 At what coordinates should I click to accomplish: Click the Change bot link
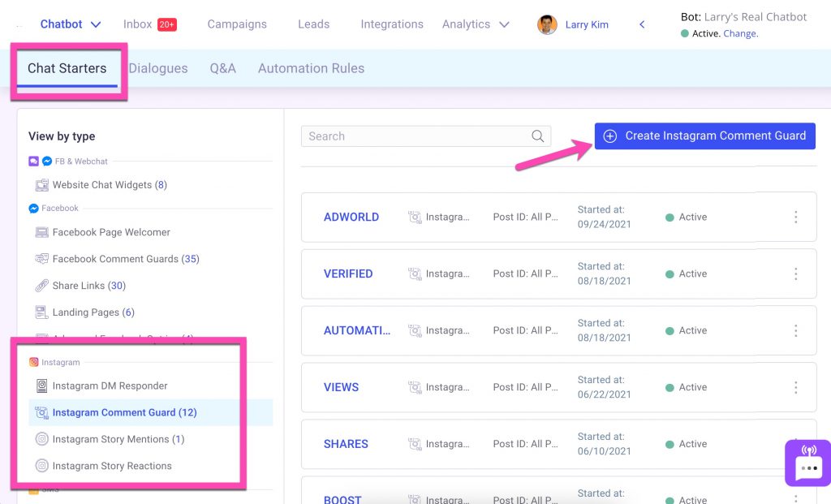(x=741, y=33)
